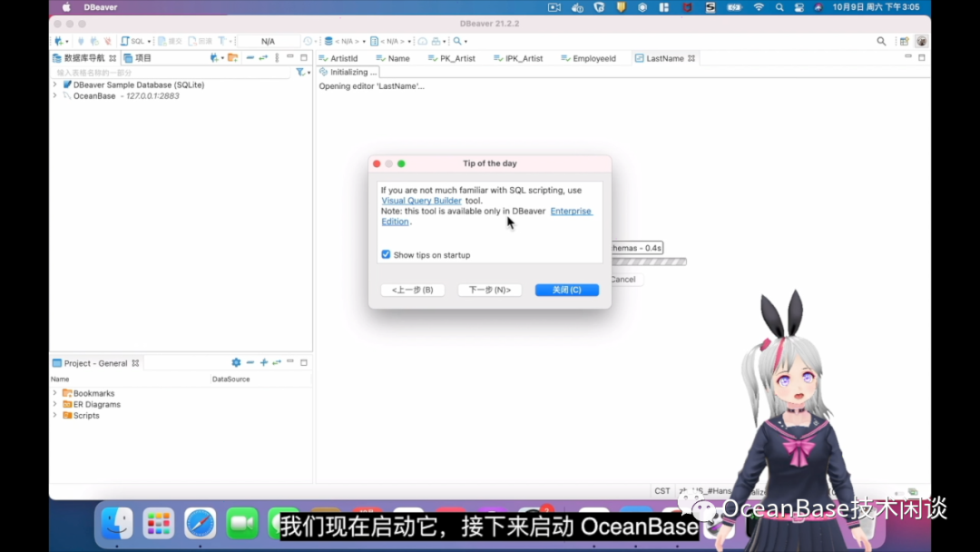
Task: Click the 回滚 rollback toolbar button
Action: 200,41
